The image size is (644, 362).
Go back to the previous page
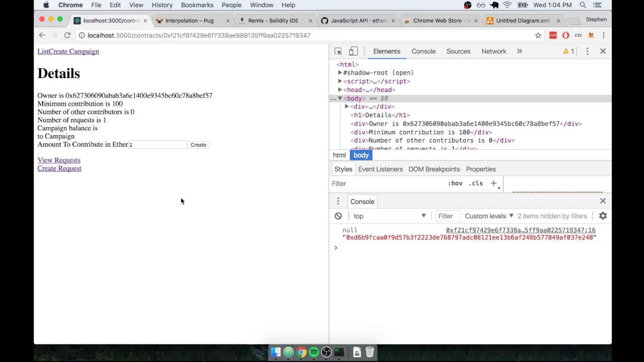tap(42, 35)
